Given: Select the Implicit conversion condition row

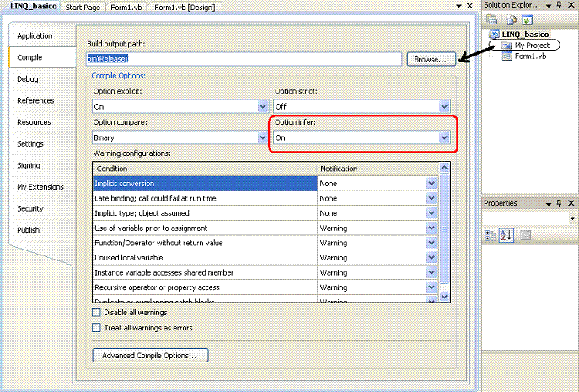Looking at the screenshot, I should pyautogui.click(x=205, y=184).
